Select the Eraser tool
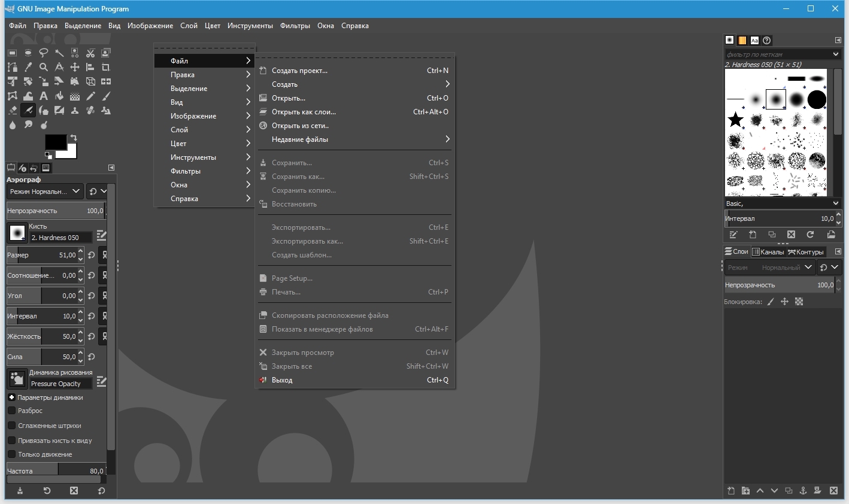The width and height of the screenshot is (849, 504). (13, 110)
